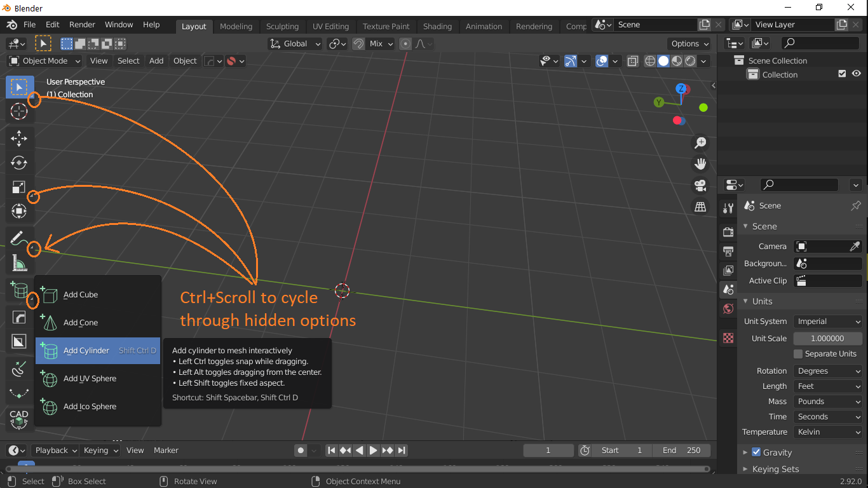Open the Length Feet dropdown

coord(828,386)
